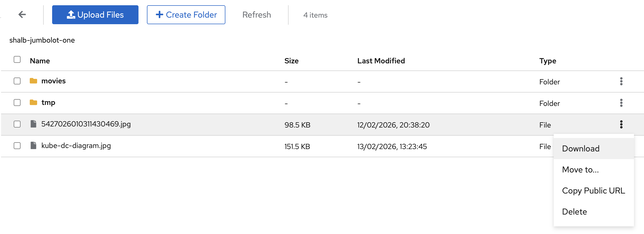Open kebab menu for movies folder
The width and height of the screenshot is (644, 234).
coord(621,82)
